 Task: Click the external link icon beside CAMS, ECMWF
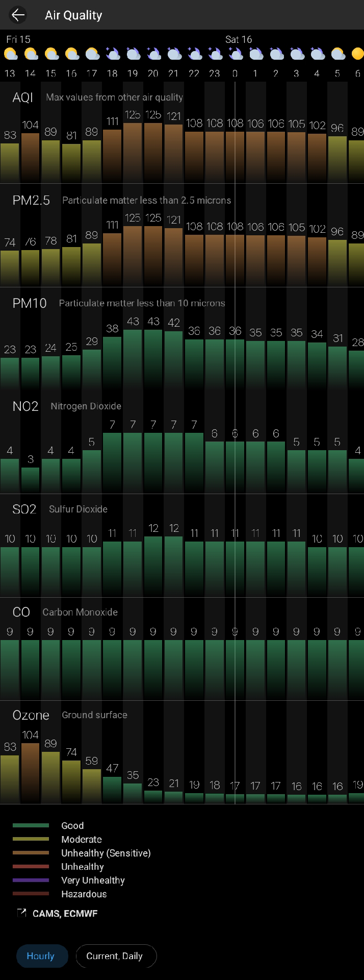coord(22,913)
